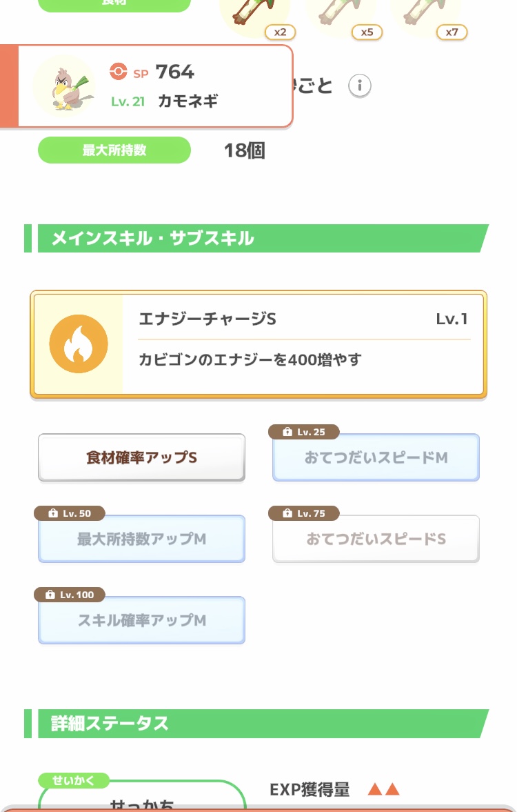Tap the せいかく nature tab label
This screenshot has width=517, height=812.
tap(73, 781)
